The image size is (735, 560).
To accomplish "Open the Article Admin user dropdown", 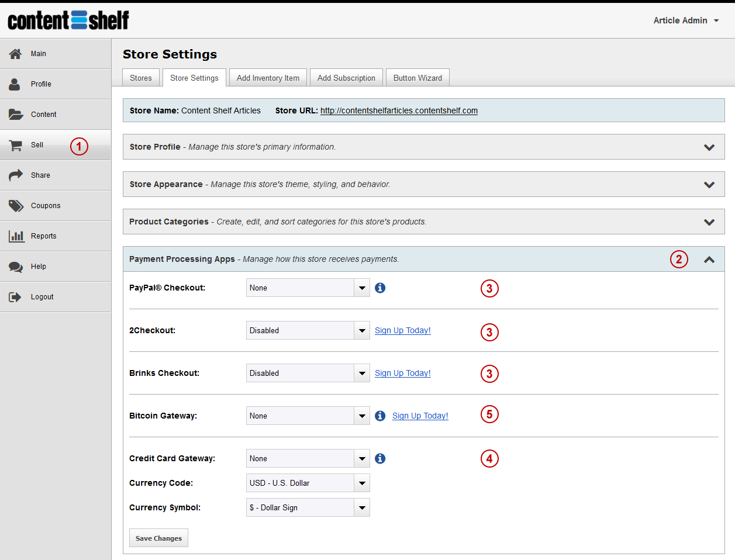I will coord(686,20).
